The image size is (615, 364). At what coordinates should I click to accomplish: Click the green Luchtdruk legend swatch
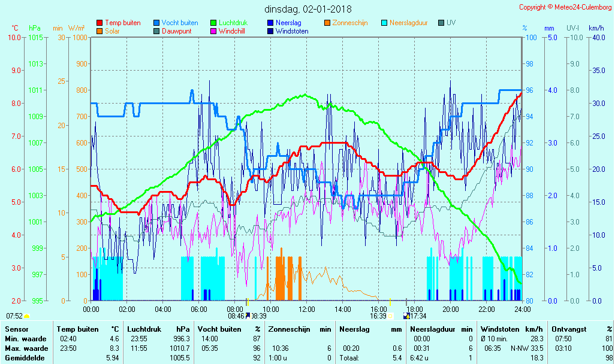(213, 23)
